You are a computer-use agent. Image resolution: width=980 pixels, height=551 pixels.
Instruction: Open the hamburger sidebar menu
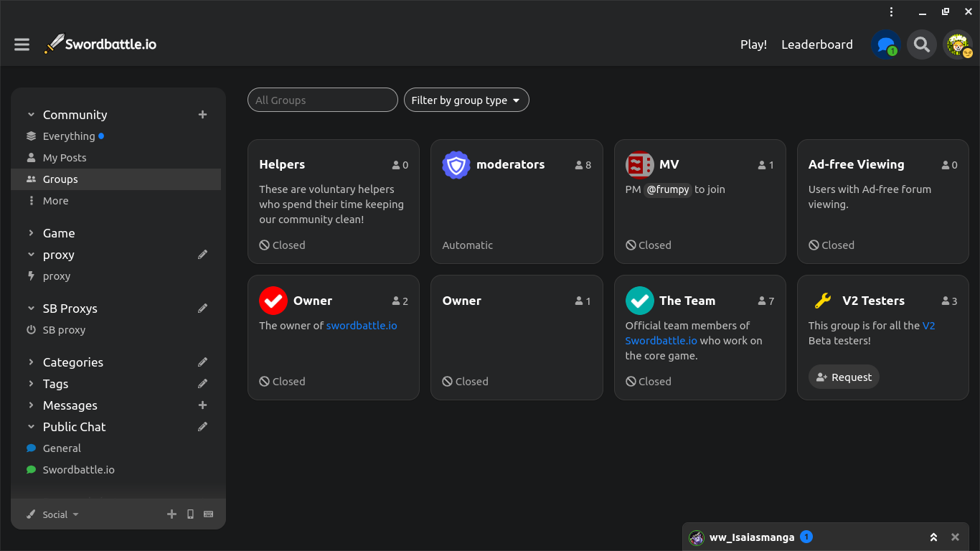pyautogui.click(x=22, y=44)
